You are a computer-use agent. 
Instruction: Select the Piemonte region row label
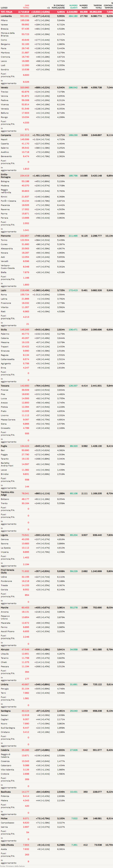6,236
